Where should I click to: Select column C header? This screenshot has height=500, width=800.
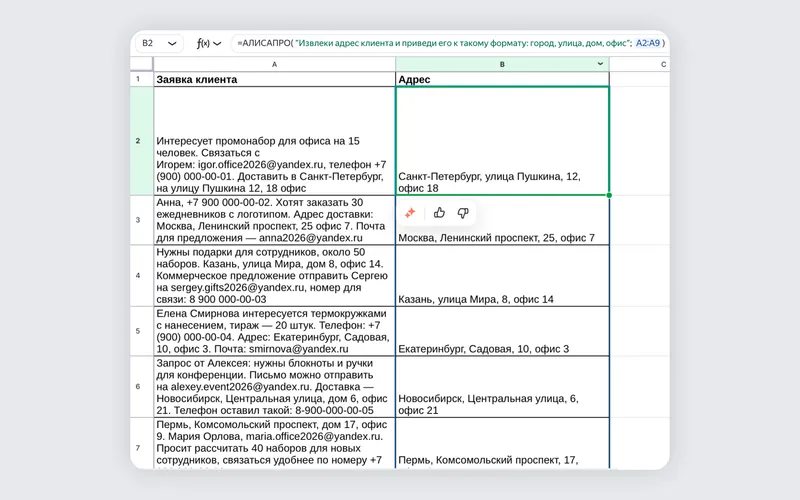pos(640,64)
